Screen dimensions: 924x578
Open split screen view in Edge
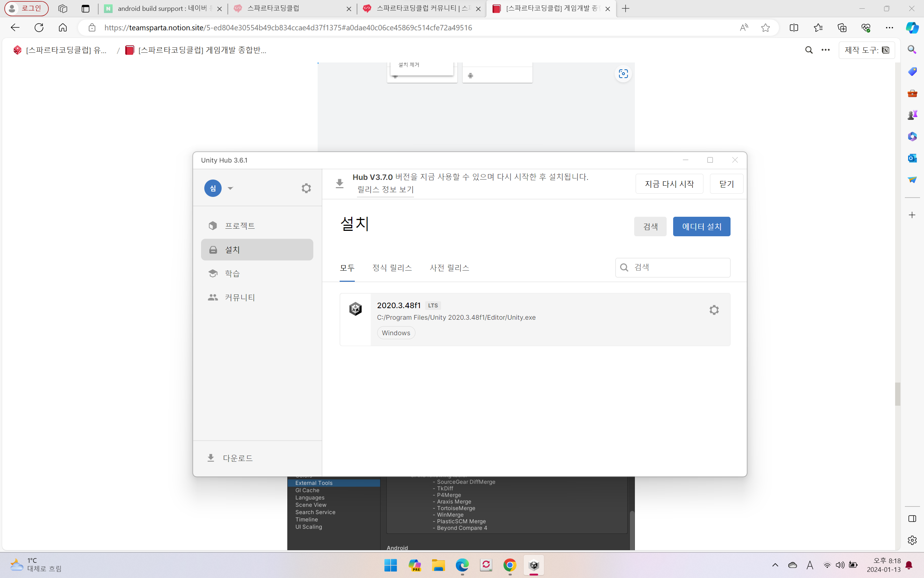click(794, 27)
